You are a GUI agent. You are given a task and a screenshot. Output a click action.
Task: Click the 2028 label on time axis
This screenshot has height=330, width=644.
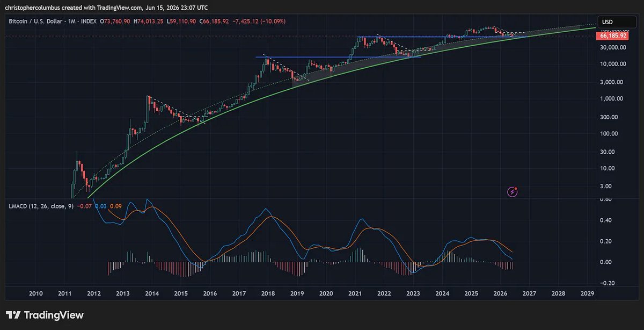tap(558, 294)
